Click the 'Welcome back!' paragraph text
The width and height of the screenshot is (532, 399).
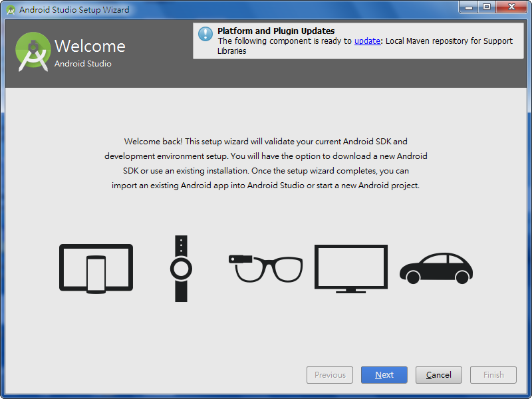point(265,163)
